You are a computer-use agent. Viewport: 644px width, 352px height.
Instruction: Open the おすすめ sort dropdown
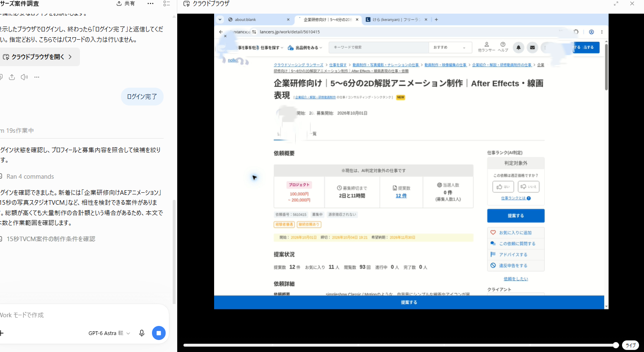tap(450, 48)
